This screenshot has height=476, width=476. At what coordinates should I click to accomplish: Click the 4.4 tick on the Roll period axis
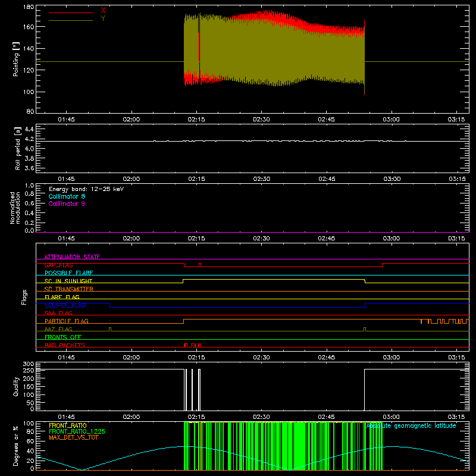(x=29, y=129)
